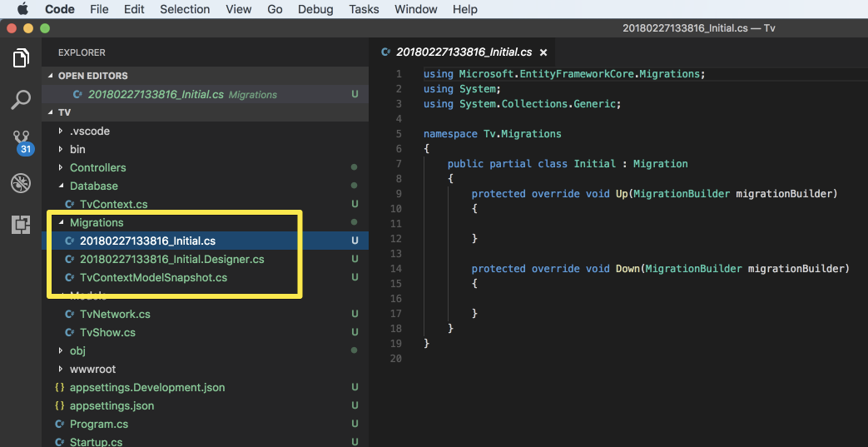Image resolution: width=868 pixels, height=447 pixels.
Task: Open the Extensions activity bar icon
Action: (x=21, y=224)
